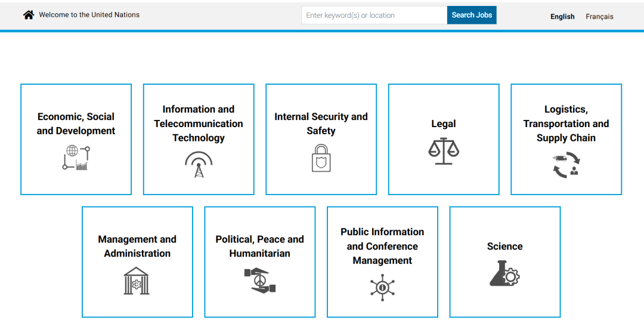This screenshot has width=644, height=330.
Task: Click the truck supply chain cycle icon
Action: 566,165
